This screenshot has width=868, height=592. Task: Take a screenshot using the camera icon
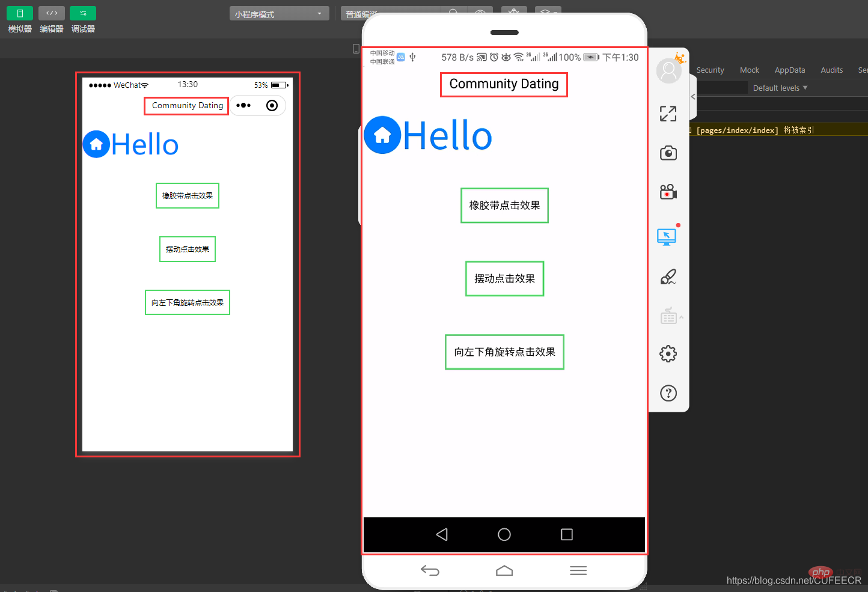668,153
